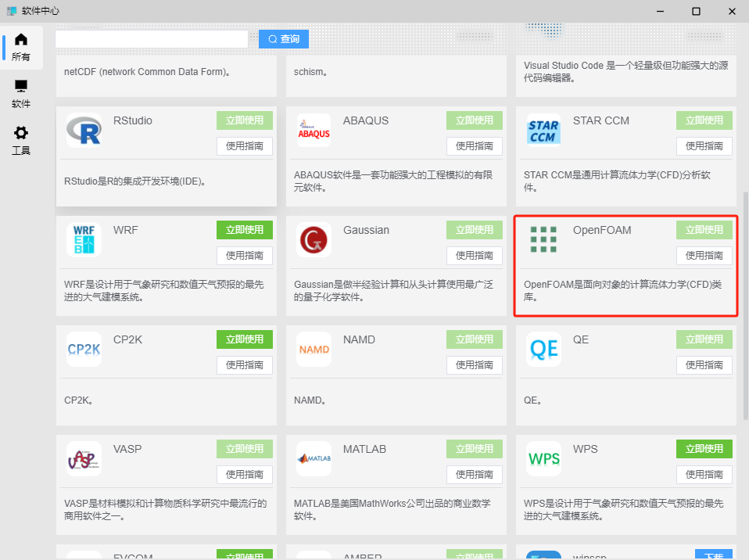Open the RStudio 使用指南 guide
This screenshot has width=749, height=560.
tap(245, 146)
